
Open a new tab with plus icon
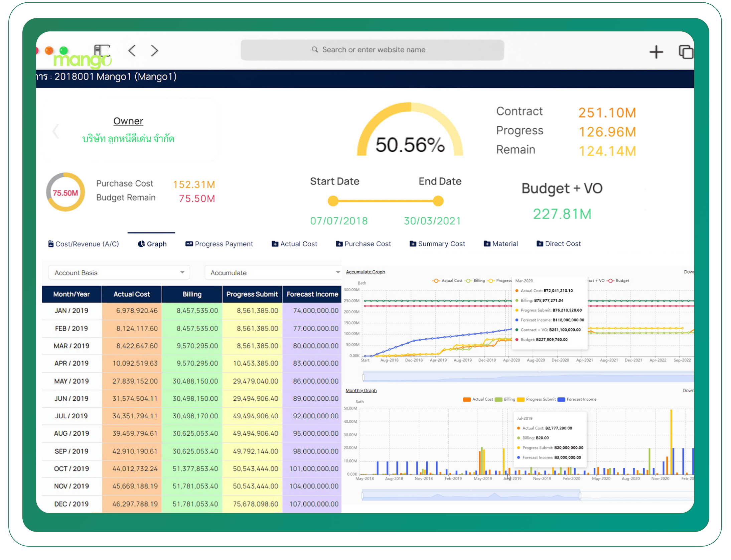[656, 52]
